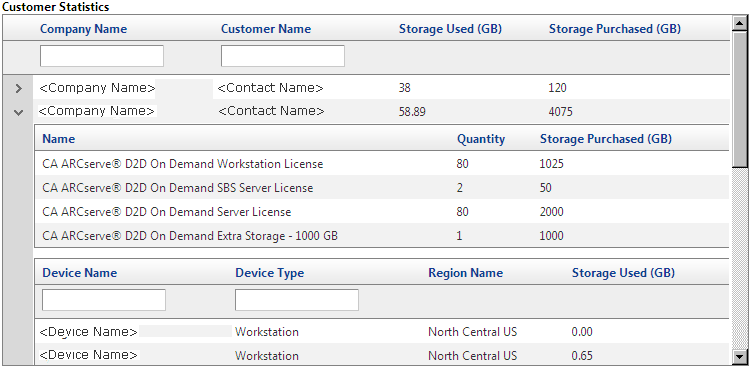The height and width of the screenshot is (368, 751).
Task: Sort by top Storage Used (GB) header
Action: pyautogui.click(x=450, y=29)
